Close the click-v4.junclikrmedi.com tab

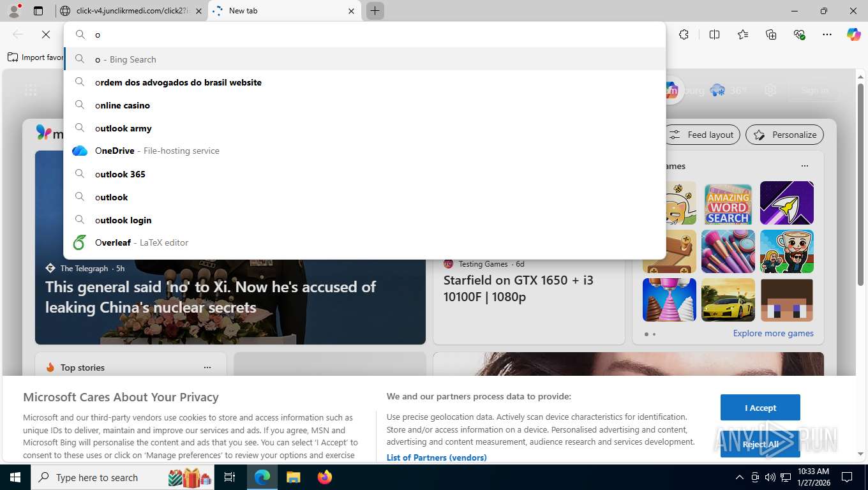click(x=198, y=11)
